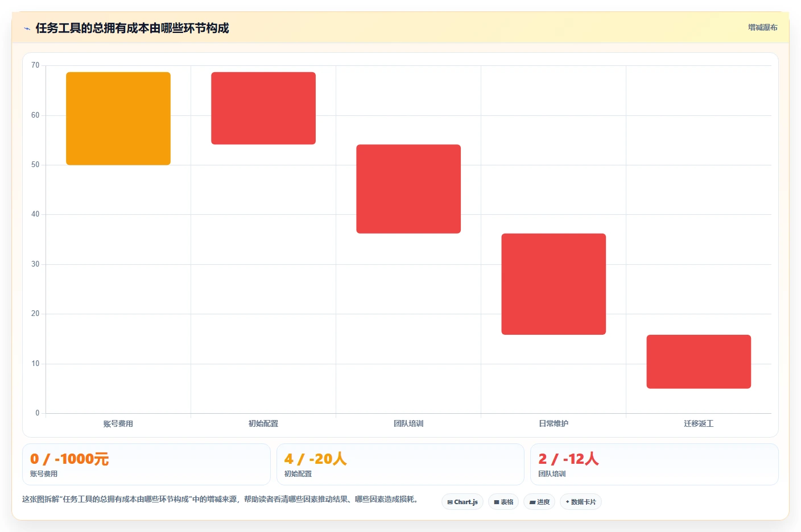Screen dimensions: 801x532
Task: Open the card showing 0 / -1000元
Action: 146,464
